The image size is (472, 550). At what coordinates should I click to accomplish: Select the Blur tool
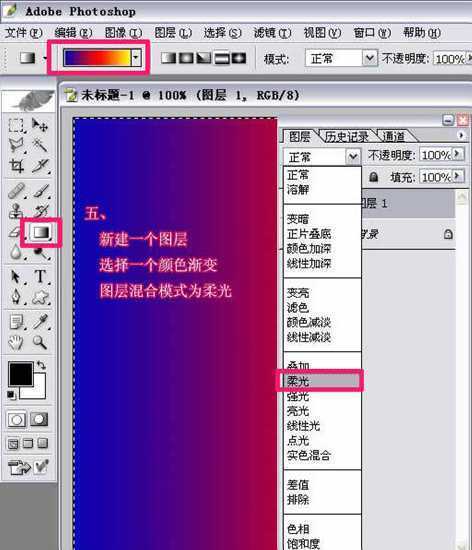(x=16, y=252)
